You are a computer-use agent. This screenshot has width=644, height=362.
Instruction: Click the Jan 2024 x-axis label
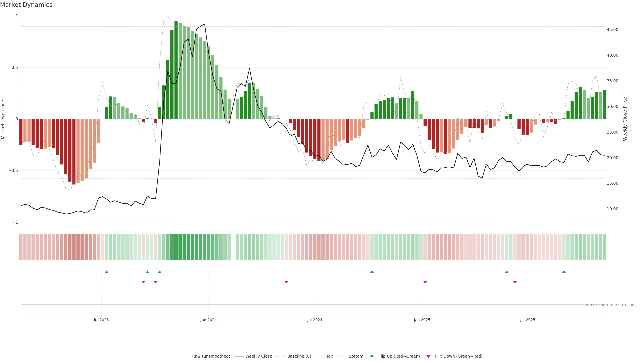click(208, 320)
